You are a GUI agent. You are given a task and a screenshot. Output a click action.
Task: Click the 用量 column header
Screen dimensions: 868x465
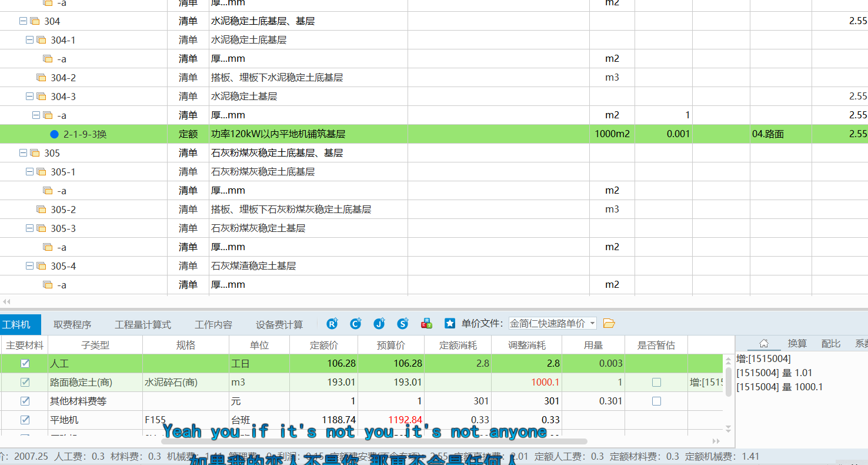click(593, 345)
